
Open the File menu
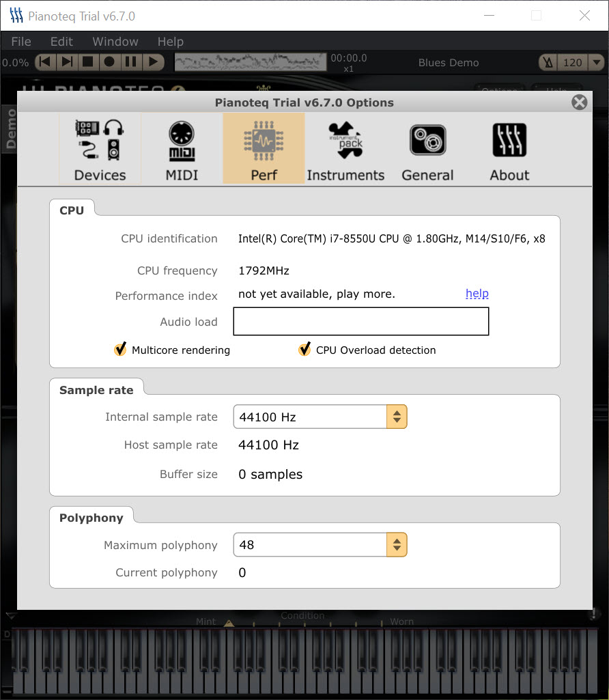21,42
